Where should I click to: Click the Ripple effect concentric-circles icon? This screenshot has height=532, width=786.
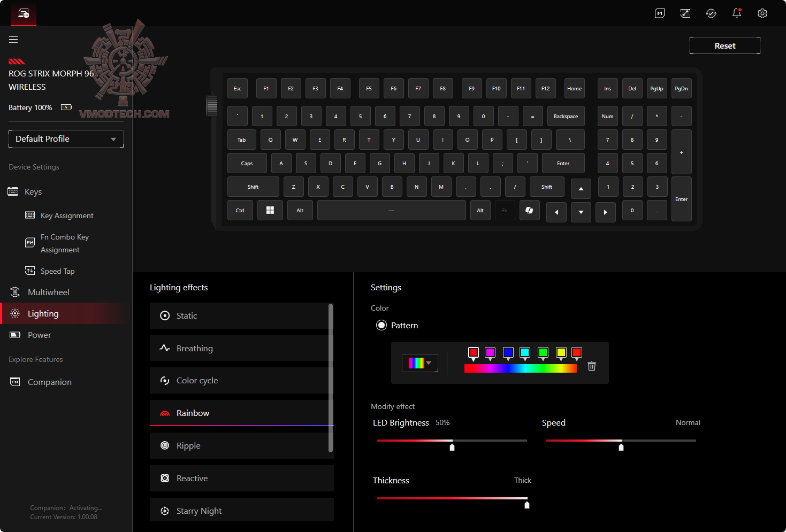pyautogui.click(x=165, y=445)
